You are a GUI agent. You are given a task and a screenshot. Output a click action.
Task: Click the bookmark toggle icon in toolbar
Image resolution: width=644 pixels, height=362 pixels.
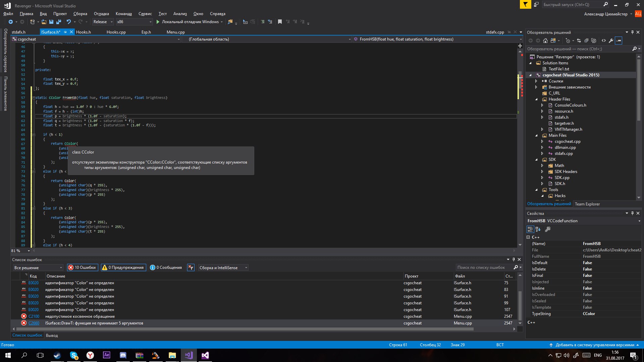[280, 22]
